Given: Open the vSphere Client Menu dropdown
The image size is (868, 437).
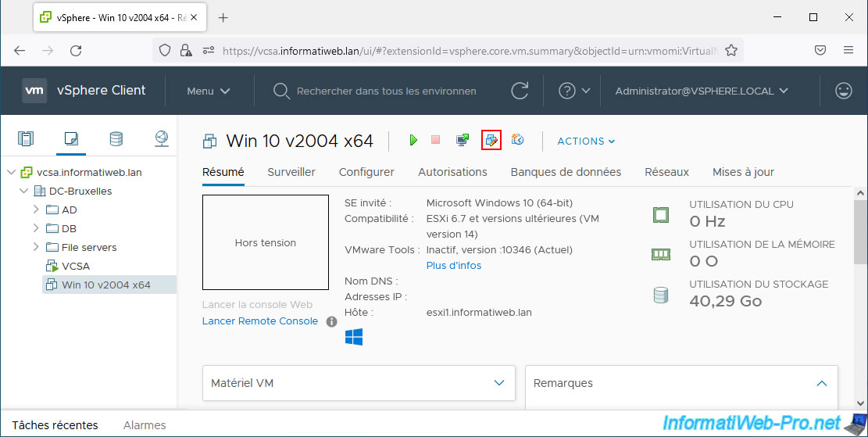Looking at the screenshot, I should point(208,91).
